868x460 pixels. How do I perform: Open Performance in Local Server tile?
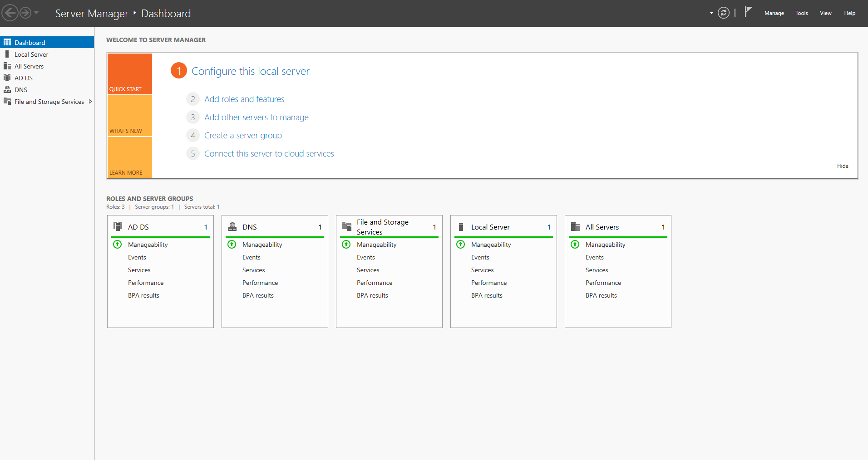click(489, 283)
